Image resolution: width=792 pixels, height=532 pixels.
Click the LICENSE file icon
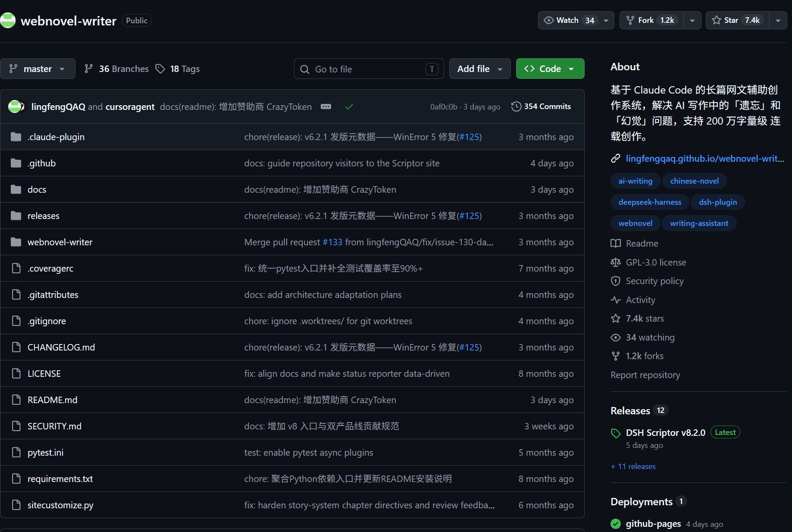point(16,373)
